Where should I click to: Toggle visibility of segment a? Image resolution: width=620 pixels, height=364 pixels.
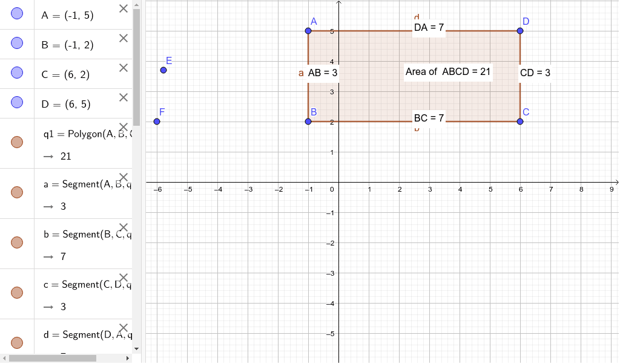(17, 192)
